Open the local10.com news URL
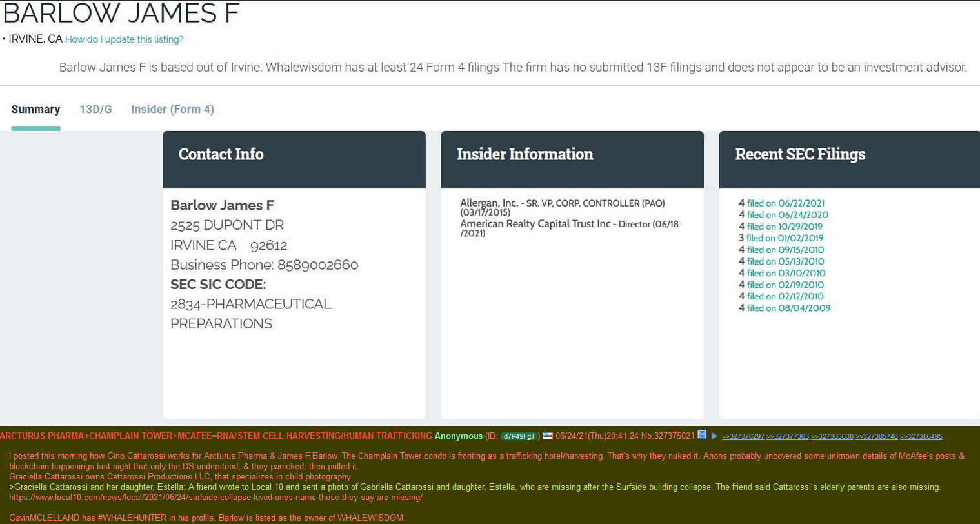980x524 pixels. [215, 498]
